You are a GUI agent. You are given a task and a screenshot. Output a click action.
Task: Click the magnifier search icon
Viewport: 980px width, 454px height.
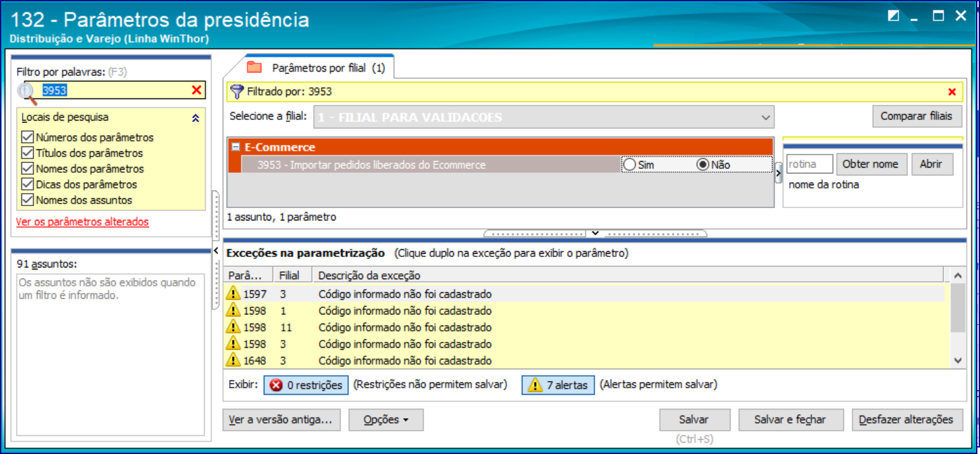coord(27,93)
